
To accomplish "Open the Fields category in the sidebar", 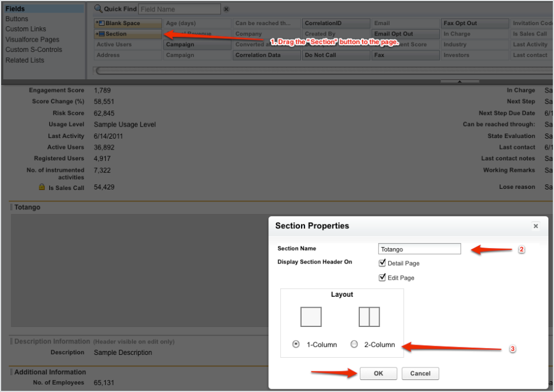I will [15, 9].
